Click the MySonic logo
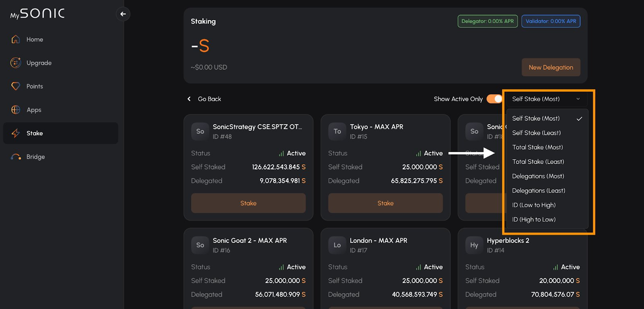Viewport: 644px width, 309px height. [x=37, y=14]
